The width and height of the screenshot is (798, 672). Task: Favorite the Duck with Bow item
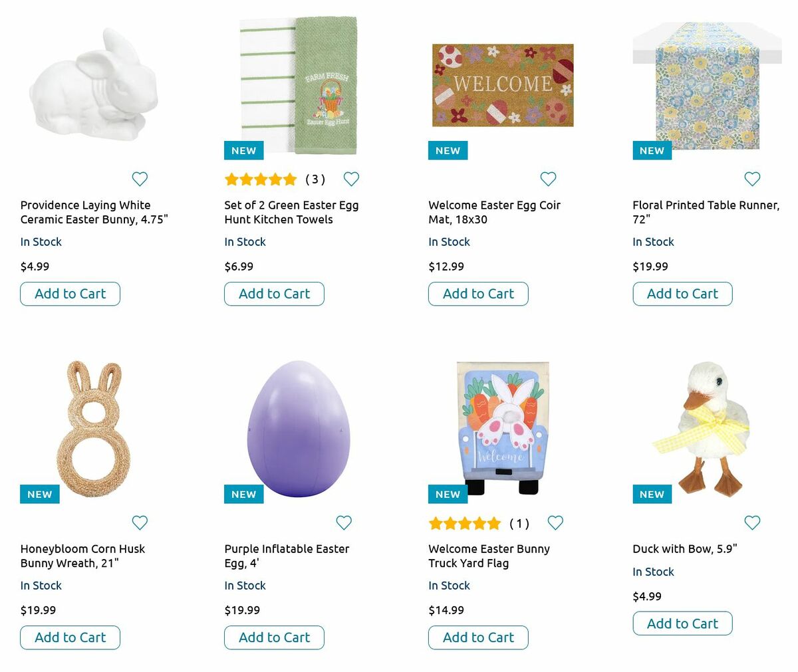coord(752,522)
